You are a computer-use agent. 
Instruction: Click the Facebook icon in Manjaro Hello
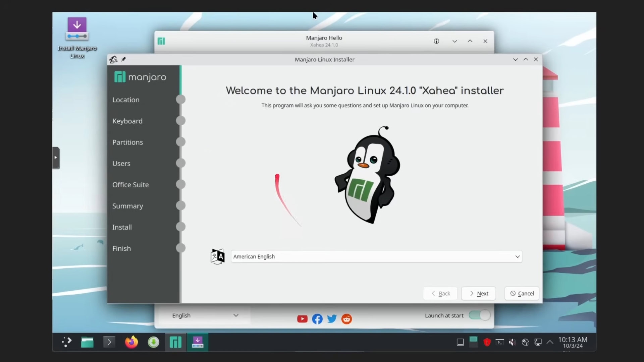coord(317,319)
